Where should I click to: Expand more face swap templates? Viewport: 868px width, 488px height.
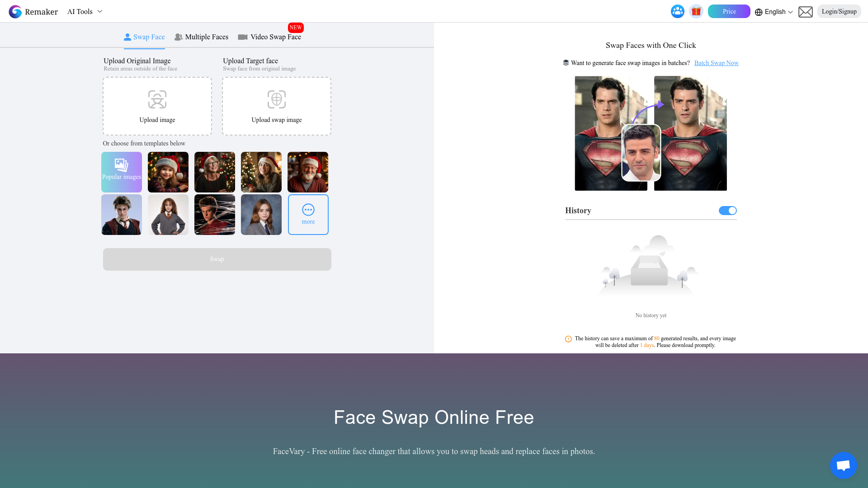(x=308, y=214)
